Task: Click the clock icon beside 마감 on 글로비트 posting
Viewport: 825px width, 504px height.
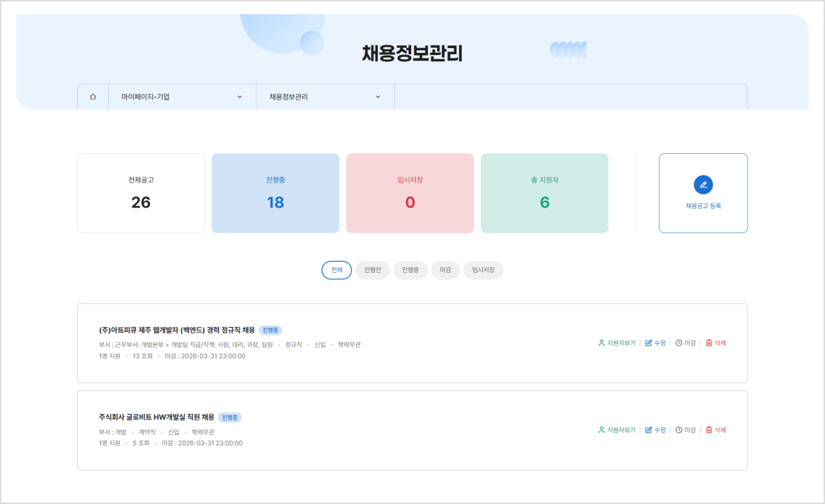Action: click(x=679, y=430)
